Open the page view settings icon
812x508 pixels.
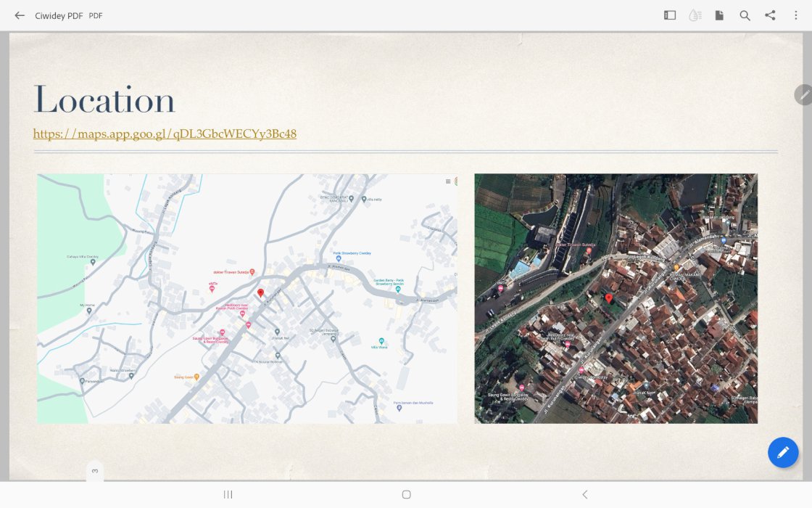(x=719, y=15)
